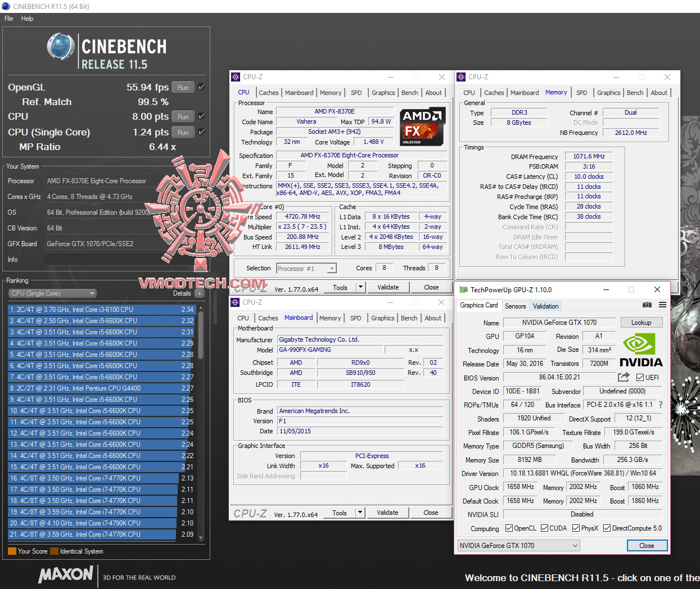700x589 pixels.
Task: Click the CPU-Z Memory window title icon
Action: 462,77
